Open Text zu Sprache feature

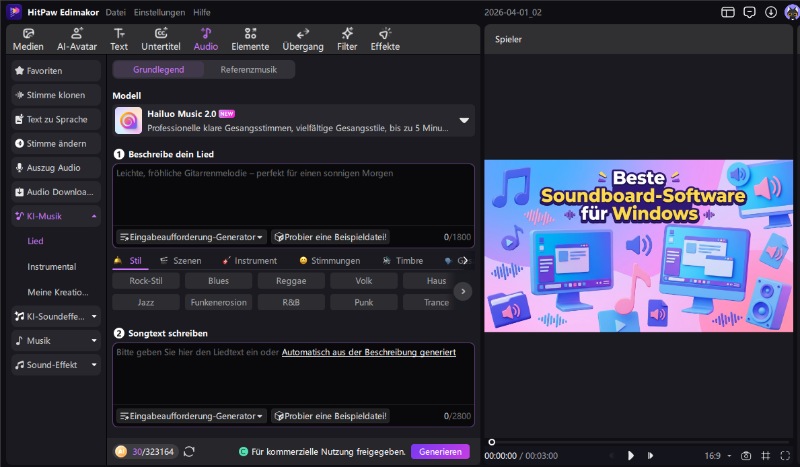tap(56, 119)
